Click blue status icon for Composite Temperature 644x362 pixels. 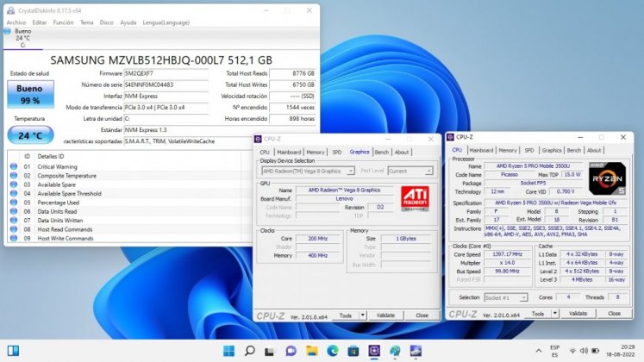click(x=14, y=176)
